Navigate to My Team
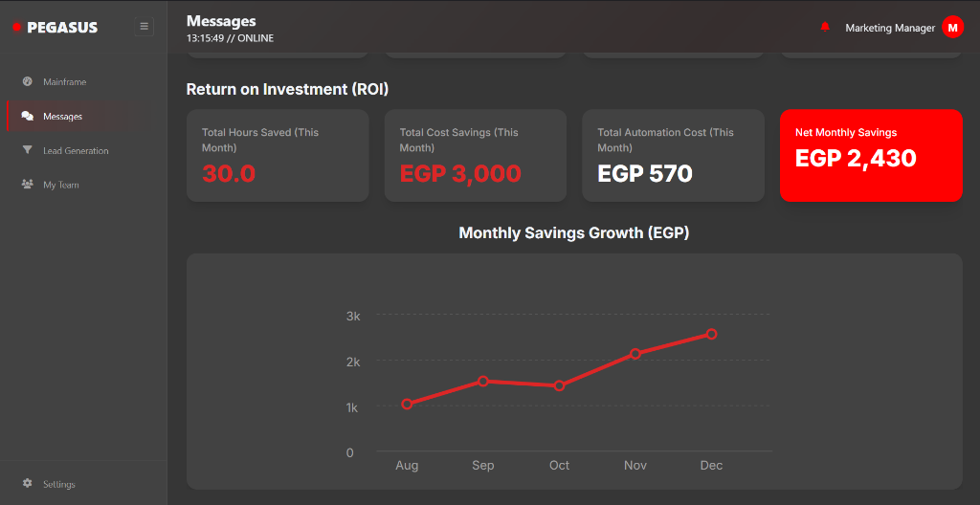980x505 pixels. (61, 186)
